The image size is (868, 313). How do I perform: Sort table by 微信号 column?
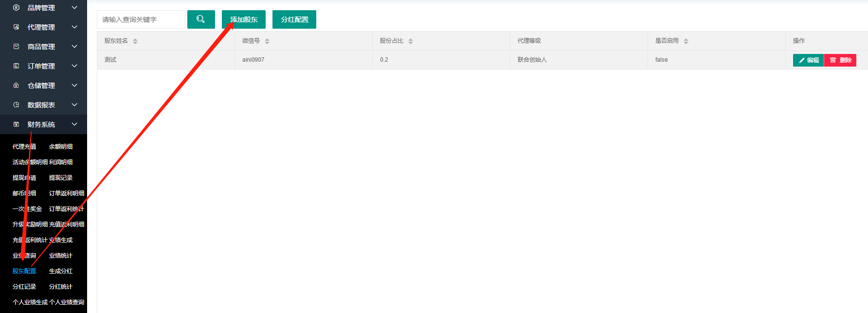tap(267, 41)
